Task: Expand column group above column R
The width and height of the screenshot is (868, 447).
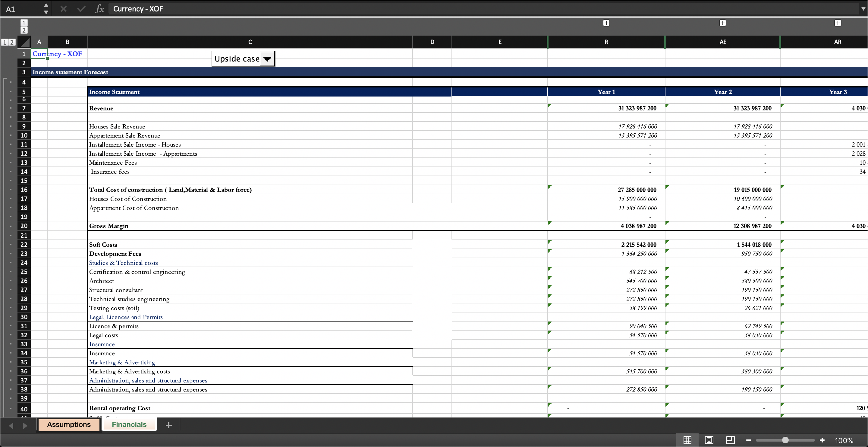Action: click(606, 23)
